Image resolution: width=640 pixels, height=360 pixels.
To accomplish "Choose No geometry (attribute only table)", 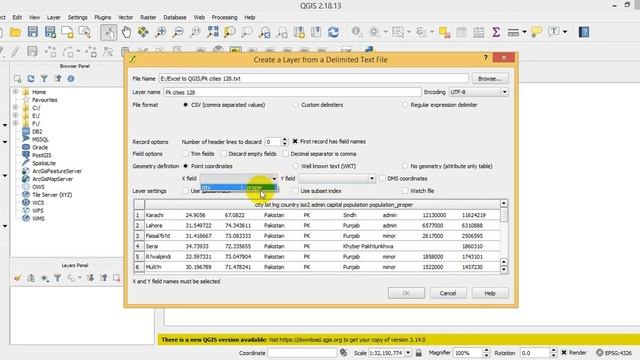I will pos(405,166).
